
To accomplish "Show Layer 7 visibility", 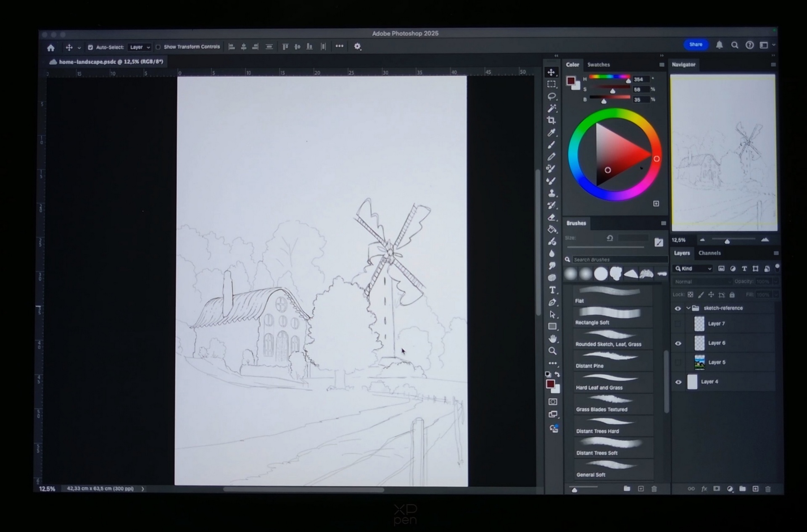I will [678, 324].
